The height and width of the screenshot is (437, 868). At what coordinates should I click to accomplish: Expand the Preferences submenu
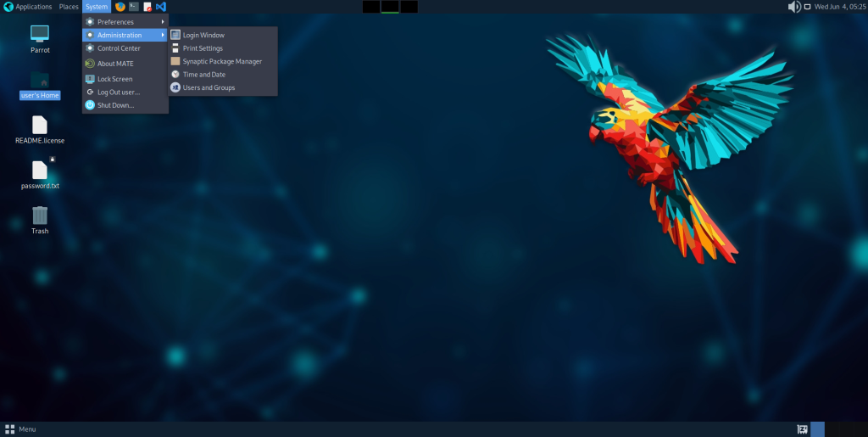pos(125,22)
